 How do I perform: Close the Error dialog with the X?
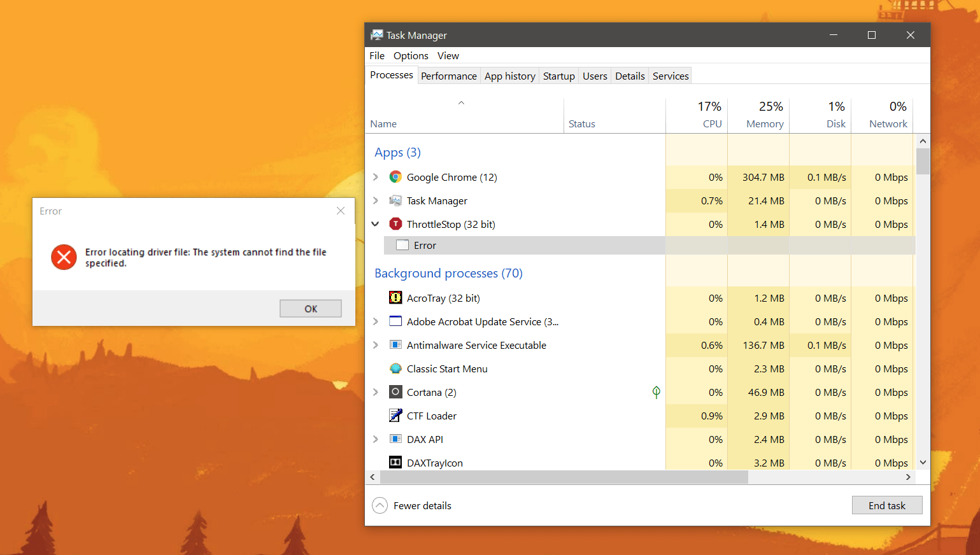point(341,211)
